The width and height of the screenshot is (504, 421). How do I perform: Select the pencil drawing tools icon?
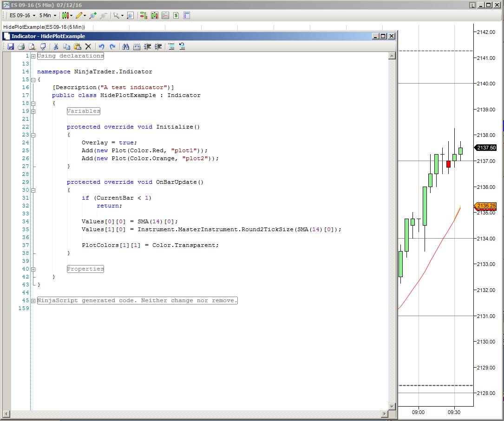coord(79,15)
